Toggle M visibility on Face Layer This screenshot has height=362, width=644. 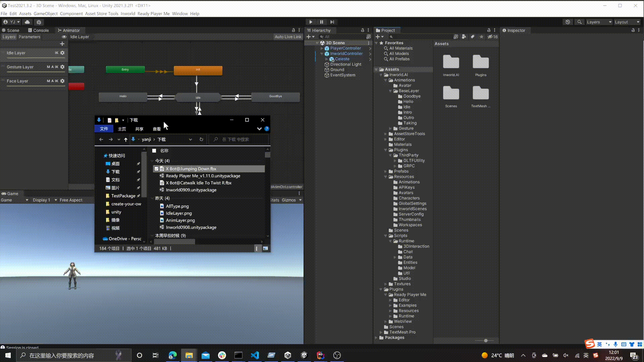tap(48, 81)
